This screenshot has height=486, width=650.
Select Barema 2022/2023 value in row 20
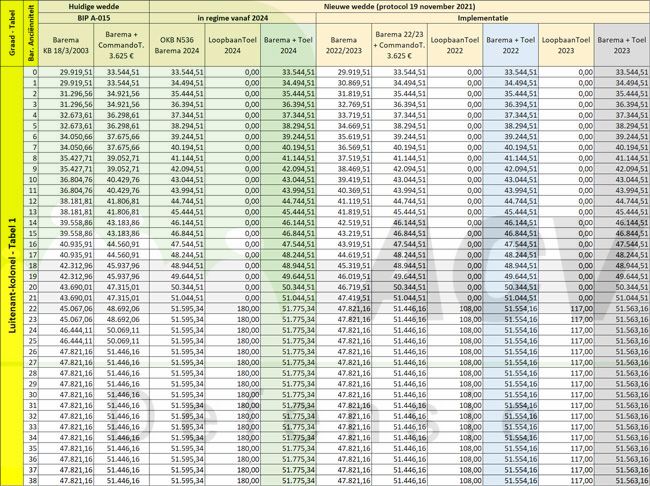[x=344, y=287]
